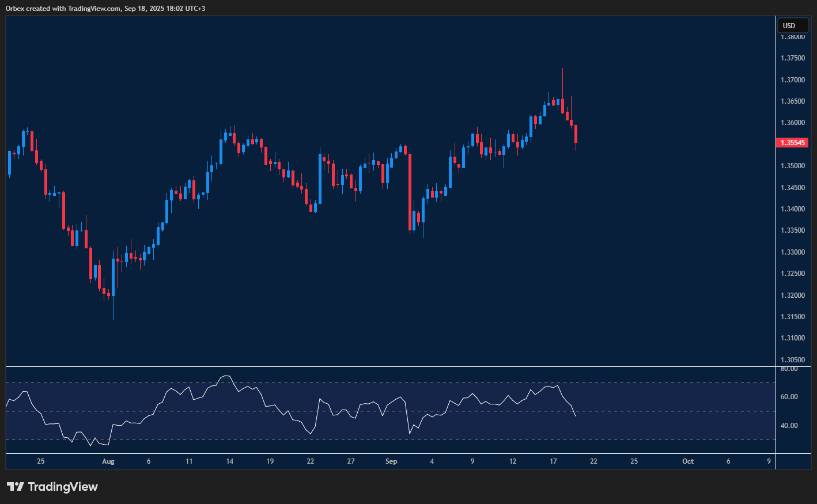
Task: Toggle the RSI indicator pane
Action: point(386,409)
